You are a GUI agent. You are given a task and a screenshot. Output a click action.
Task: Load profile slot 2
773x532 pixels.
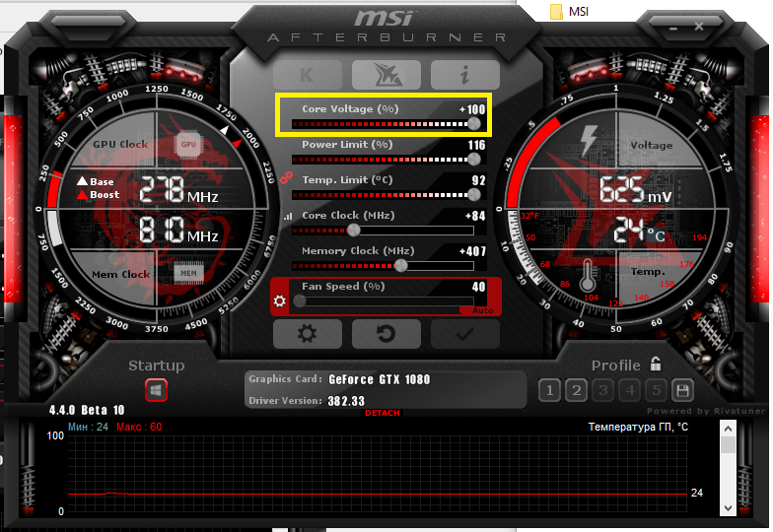576,390
